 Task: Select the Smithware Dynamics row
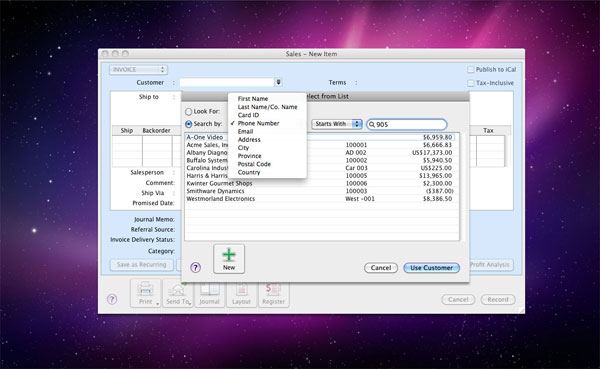(x=321, y=191)
